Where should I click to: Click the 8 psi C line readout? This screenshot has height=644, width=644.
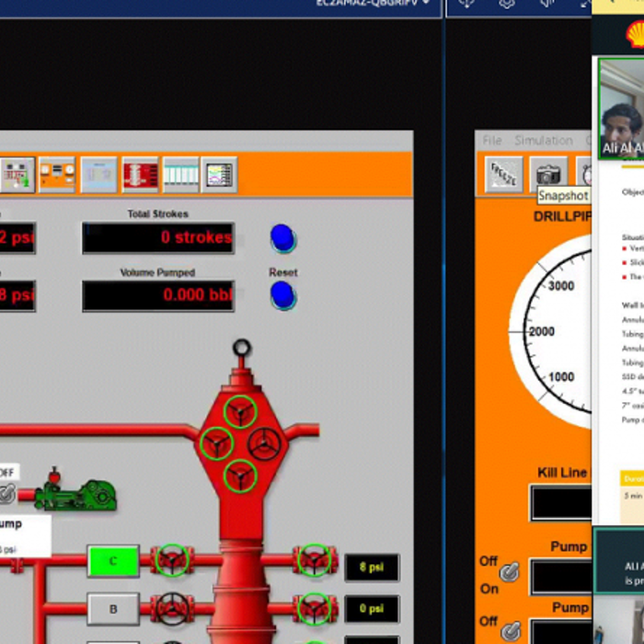pos(372,568)
